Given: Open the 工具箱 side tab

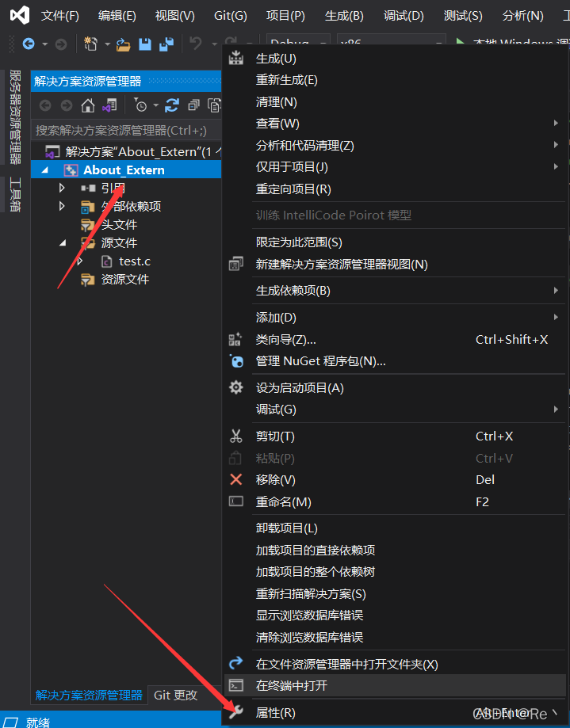Looking at the screenshot, I should (x=15, y=194).
